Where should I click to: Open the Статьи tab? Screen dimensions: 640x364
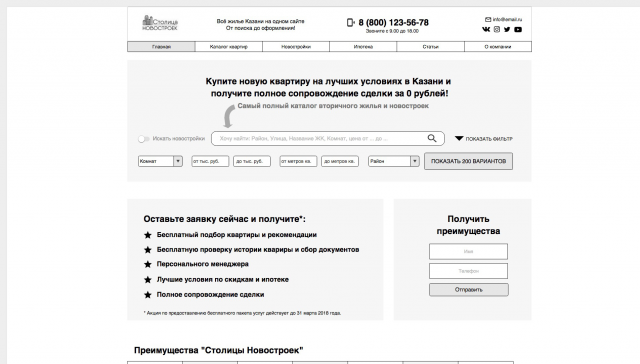click(x=430, y=47)
